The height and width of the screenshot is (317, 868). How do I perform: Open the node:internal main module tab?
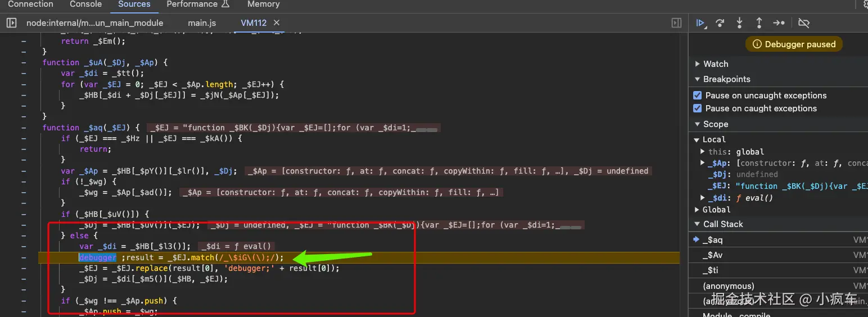pyautogui.click(x=95, y=23)
